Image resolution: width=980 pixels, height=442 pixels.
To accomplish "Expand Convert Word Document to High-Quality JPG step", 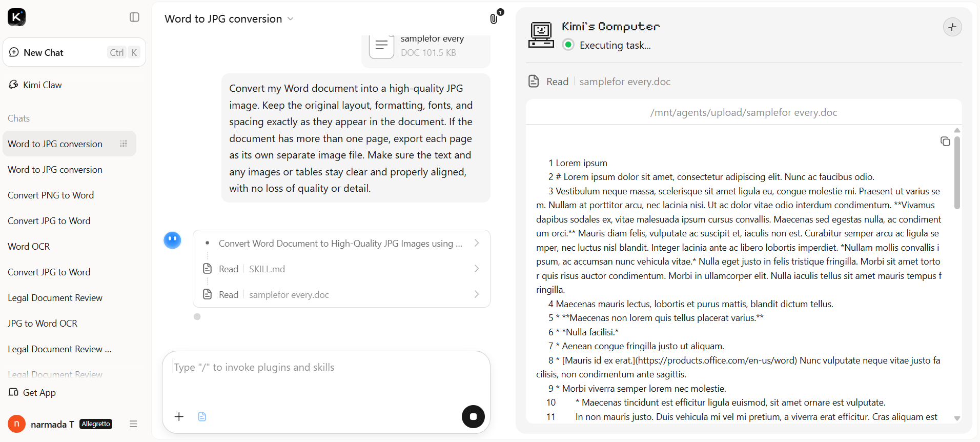I will (x=341, y=243).
